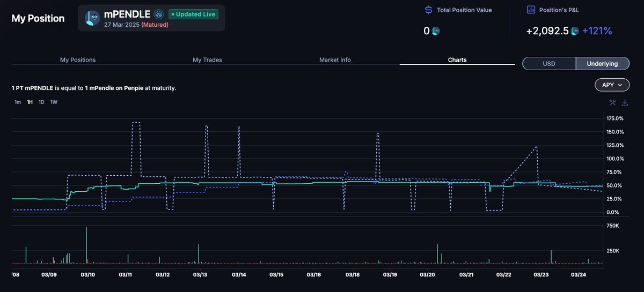Set chart interval to 1D
This screenshot has width=644, height=292.
[x=41, y=102]
